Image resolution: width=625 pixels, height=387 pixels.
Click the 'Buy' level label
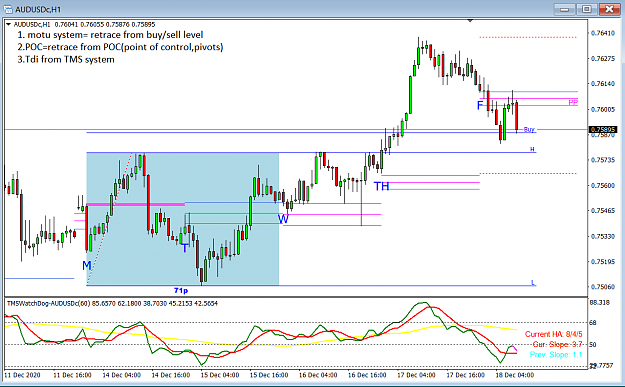point(529,130)
